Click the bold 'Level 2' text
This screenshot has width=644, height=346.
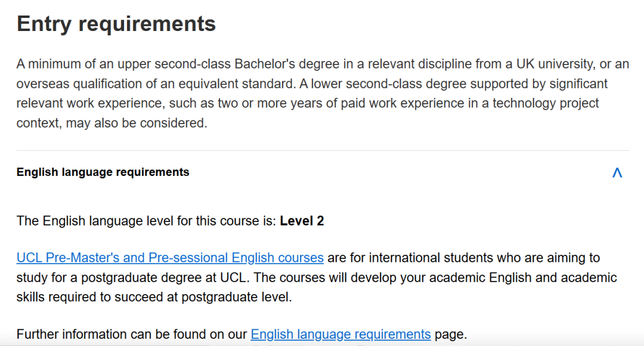[302, 221]
